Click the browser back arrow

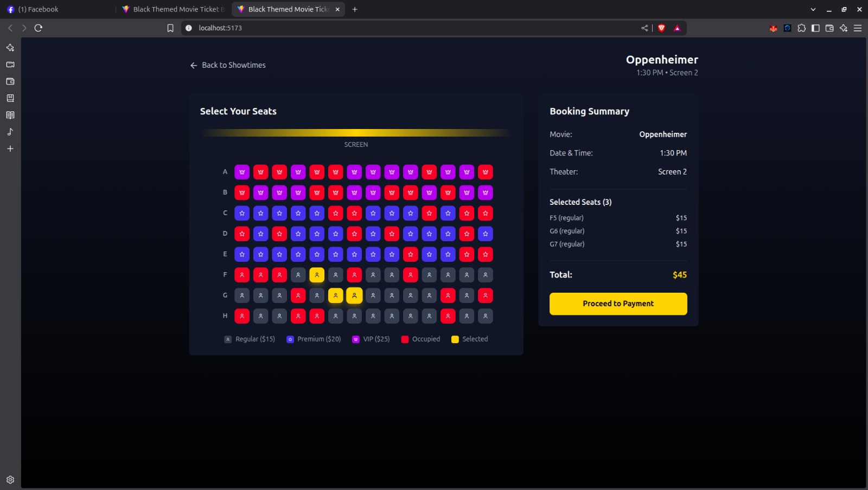(x=10, y=28)
